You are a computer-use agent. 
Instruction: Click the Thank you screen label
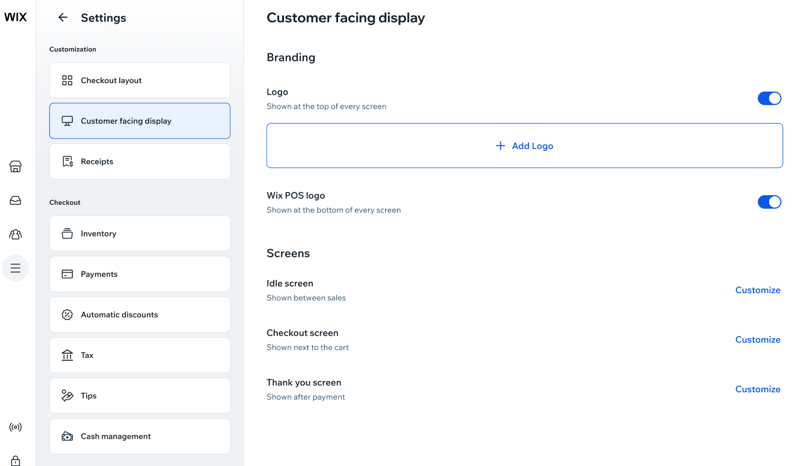pos(304,382)
